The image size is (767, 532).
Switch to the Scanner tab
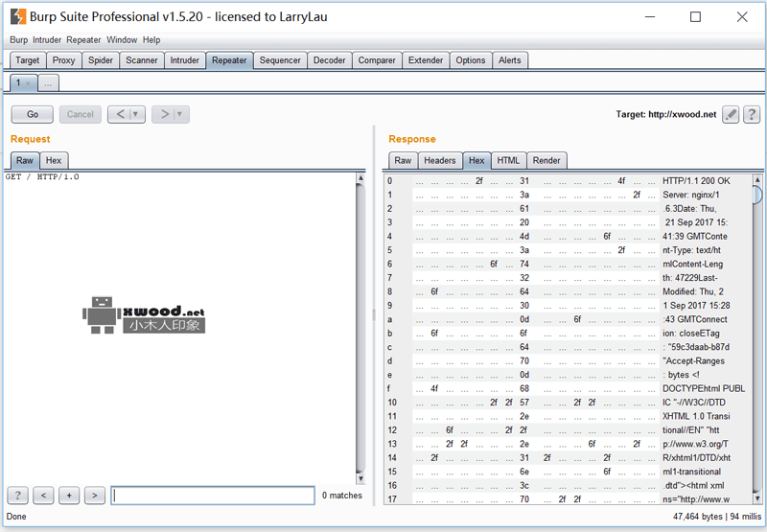[x=141, y=60]
